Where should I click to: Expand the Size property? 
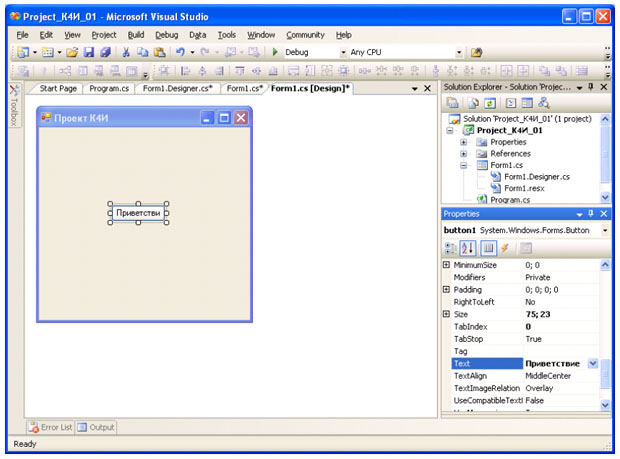point(446,314)
